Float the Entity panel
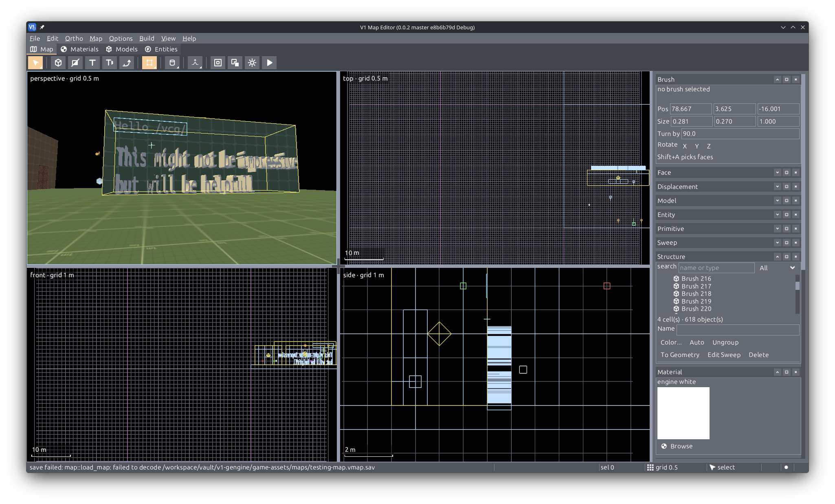 (787, 215)
